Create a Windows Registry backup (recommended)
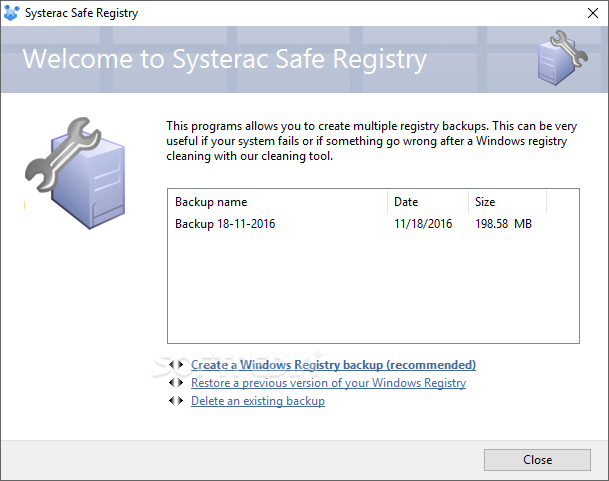Viewport: 609px width, 481px height. tap(333, 365)
